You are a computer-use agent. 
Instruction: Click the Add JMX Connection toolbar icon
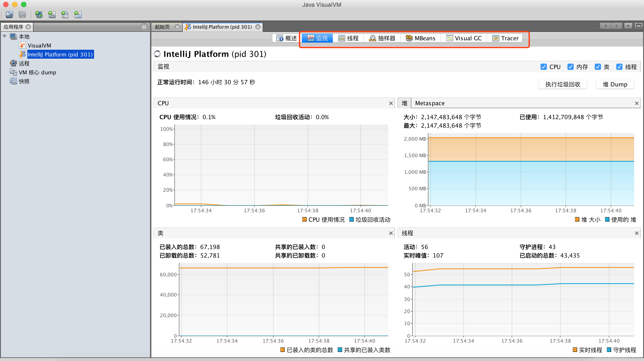[x=52, y=15]
